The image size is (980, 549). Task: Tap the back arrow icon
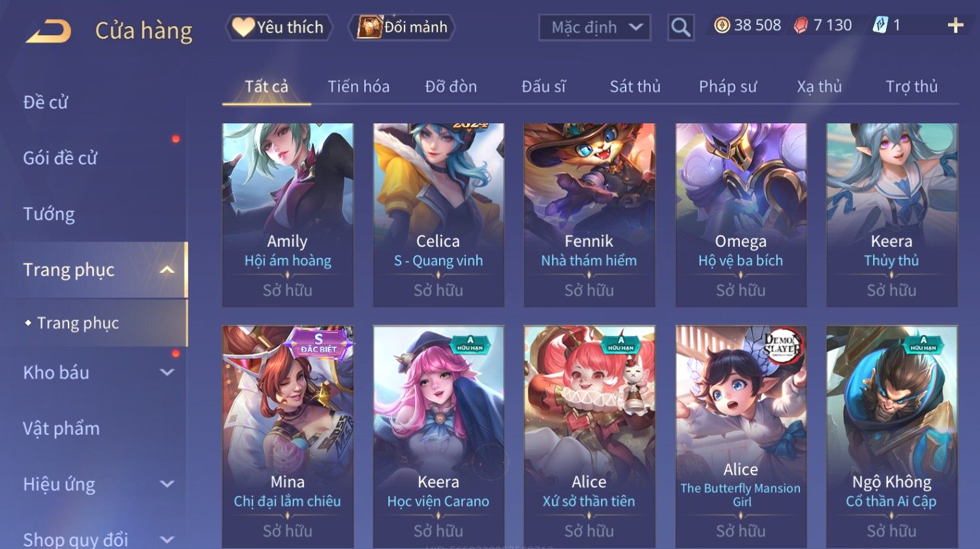48,31
